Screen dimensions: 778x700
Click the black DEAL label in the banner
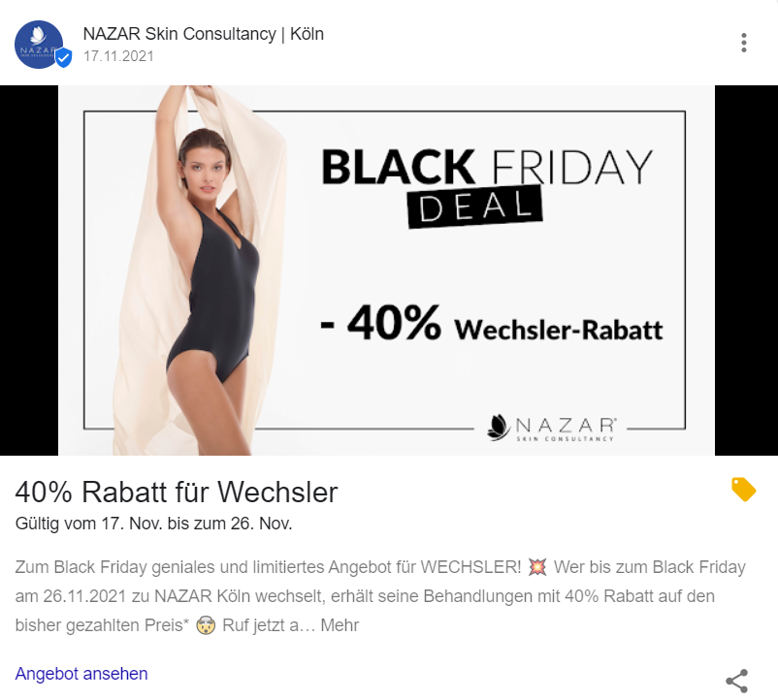point(474,207)
